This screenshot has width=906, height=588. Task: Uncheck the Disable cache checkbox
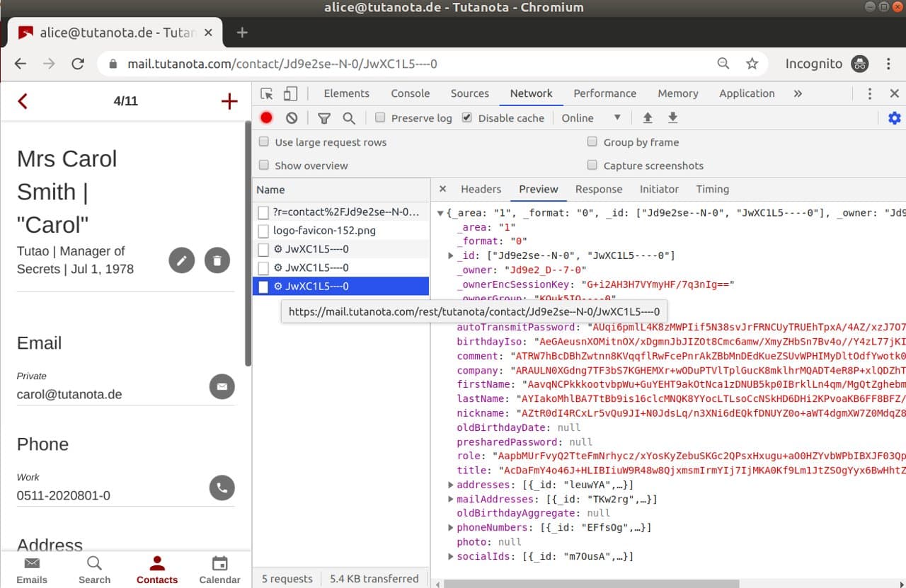[x=467, y=118]
